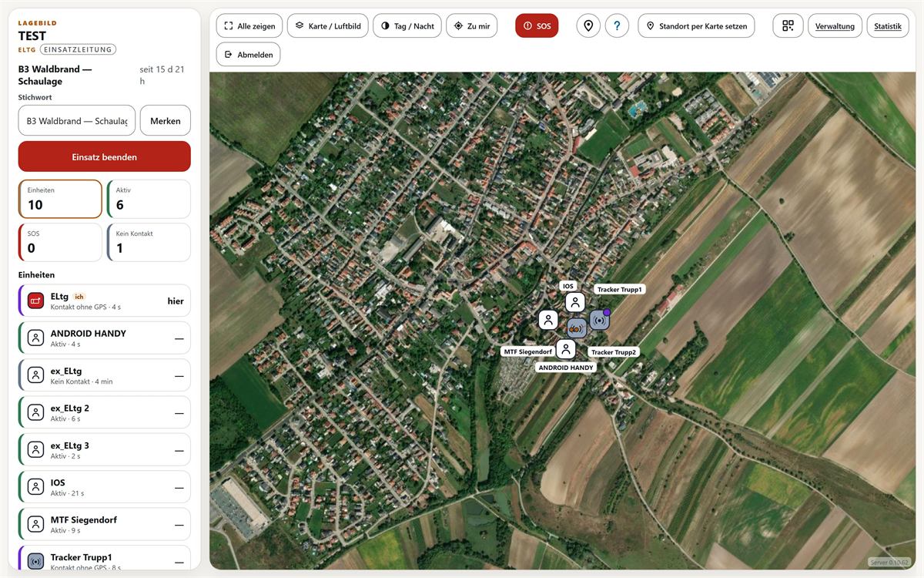This screenshot has height=578, width=924.
Task: Trigger the red SOS button
Action: click(537, 25)
